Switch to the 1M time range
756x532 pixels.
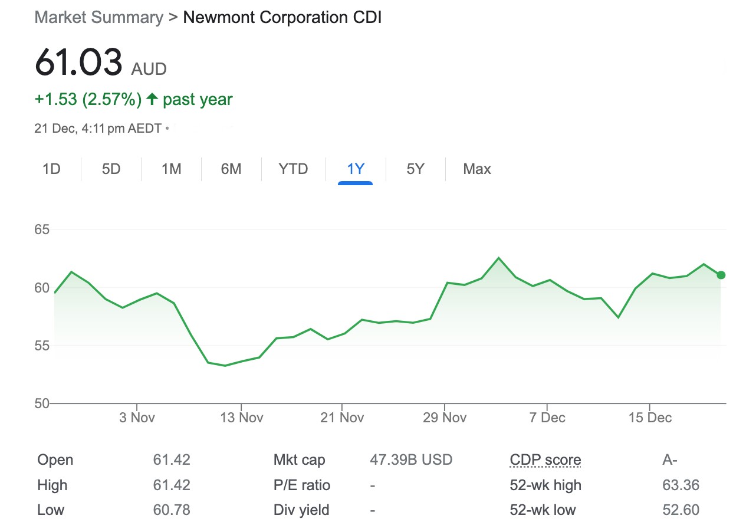171,169
